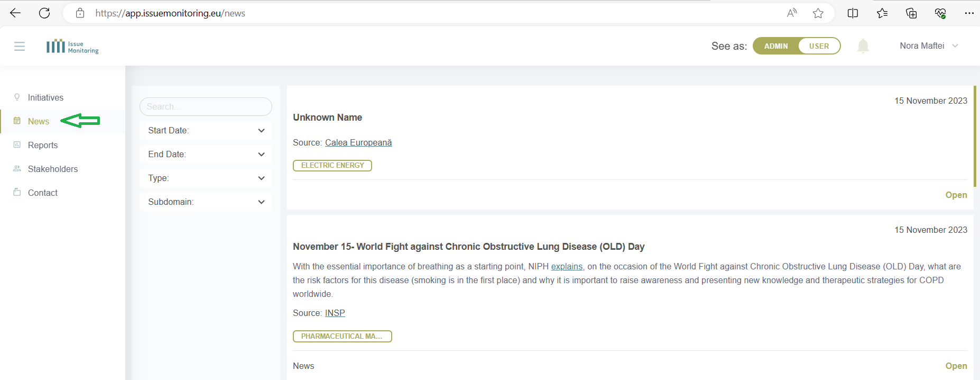Expand the Start Date dropdown
Screen dimensions: 980x380
[x=206, y=131]
